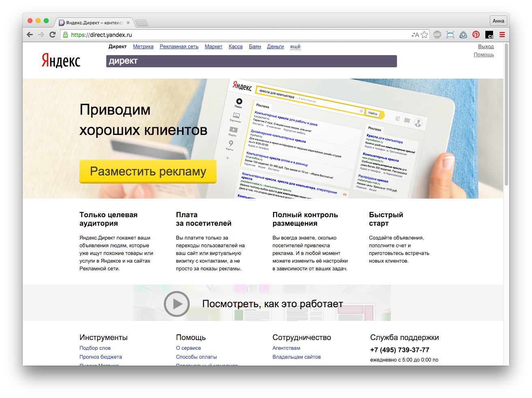
Task: Open the Метрика service link
Action: (143, 47)
